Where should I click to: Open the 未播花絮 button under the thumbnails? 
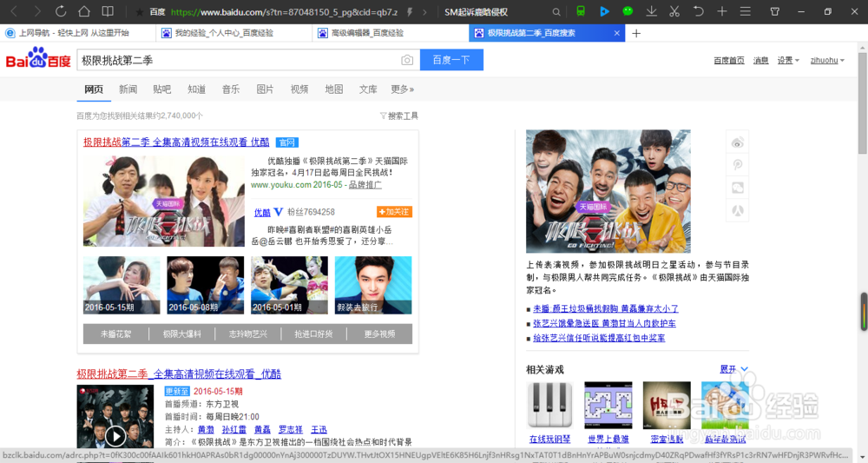(x=115, y=334)
